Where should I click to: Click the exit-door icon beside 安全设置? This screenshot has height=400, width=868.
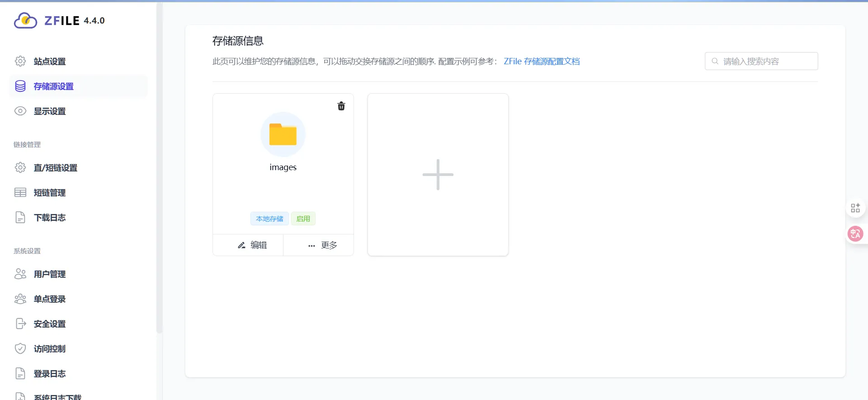21,324
